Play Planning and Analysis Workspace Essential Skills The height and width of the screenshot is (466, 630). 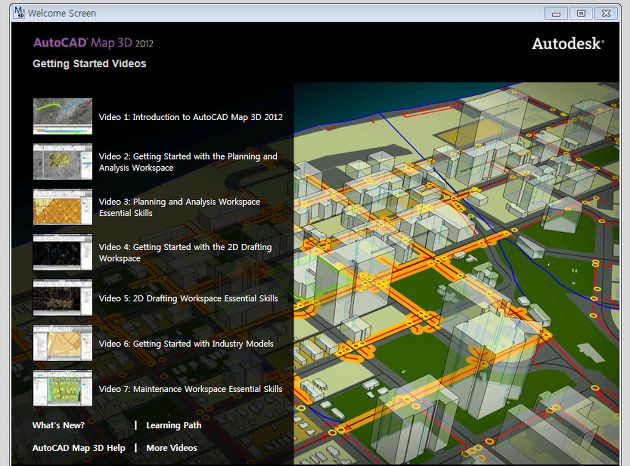coord(179,207)
